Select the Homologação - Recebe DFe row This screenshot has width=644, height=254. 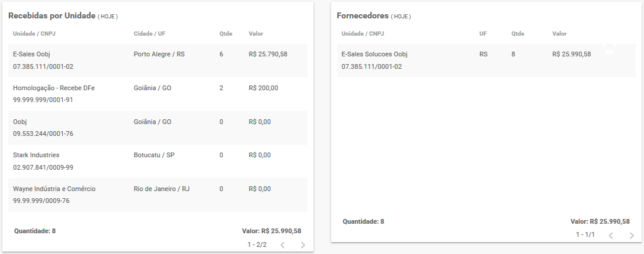[158, 94]
